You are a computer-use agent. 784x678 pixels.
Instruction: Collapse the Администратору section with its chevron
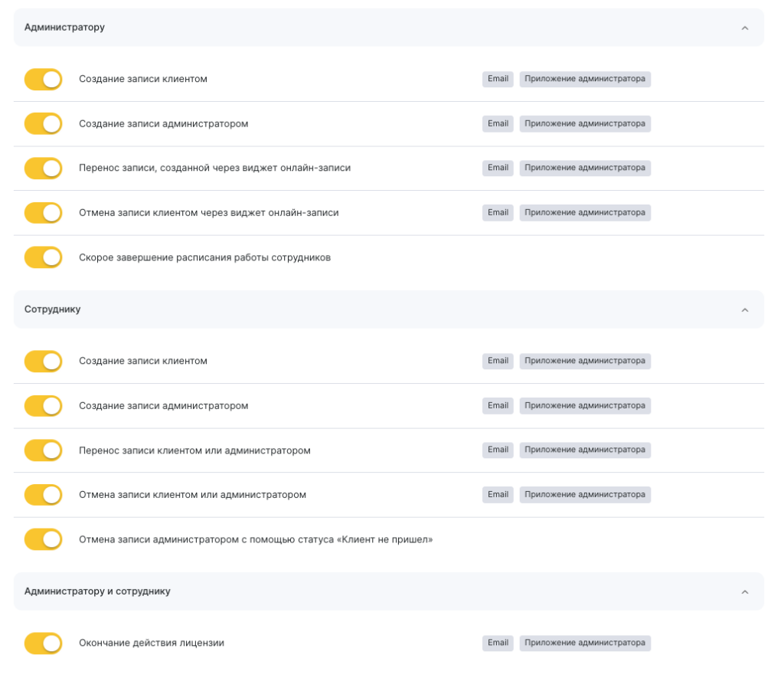point(744,28)
